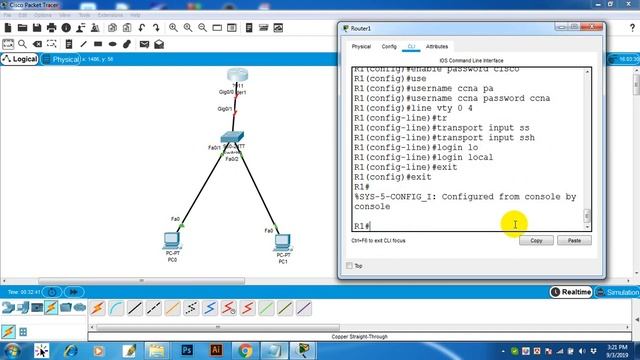Open the Activity Wizard info icon
The image size is (640, 360).
click(x=66, y=28)
